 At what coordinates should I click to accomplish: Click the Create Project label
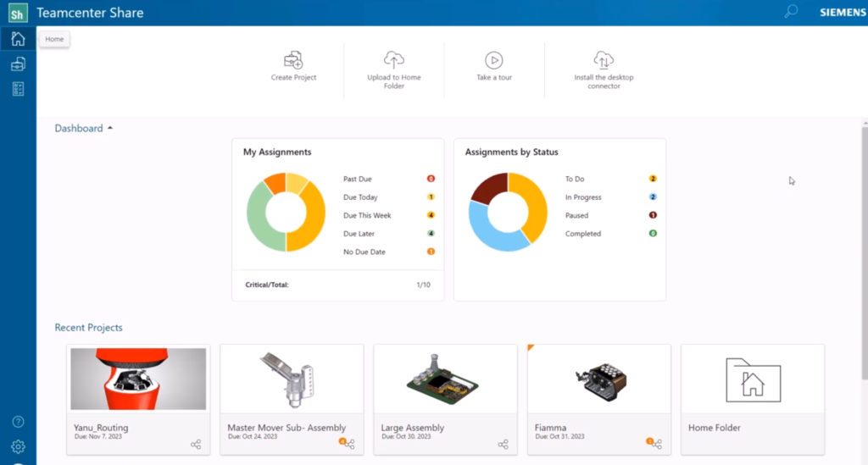(x=293, y=77)
